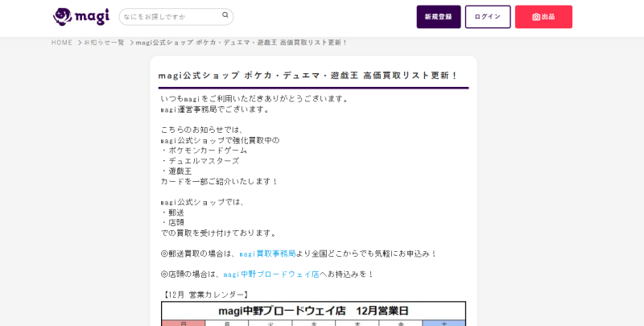Image resolution: width=644 pixels, height=326 pixels.
Task: Open the 出品 listing button
Action: point(543,17)
